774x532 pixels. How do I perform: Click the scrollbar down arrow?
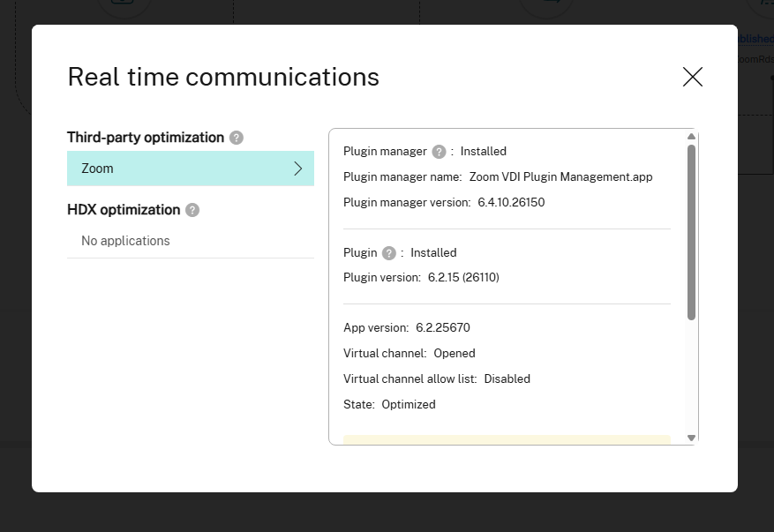pos(691,437)
